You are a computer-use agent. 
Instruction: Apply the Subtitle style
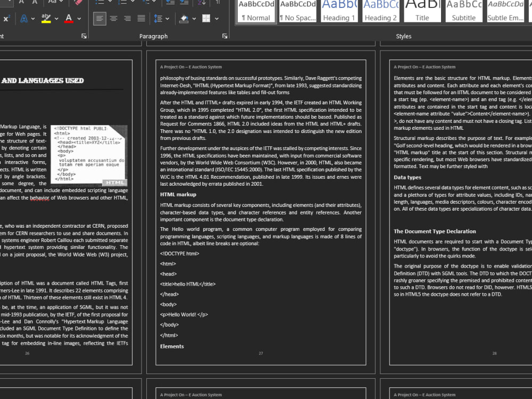tap(463, 11)
